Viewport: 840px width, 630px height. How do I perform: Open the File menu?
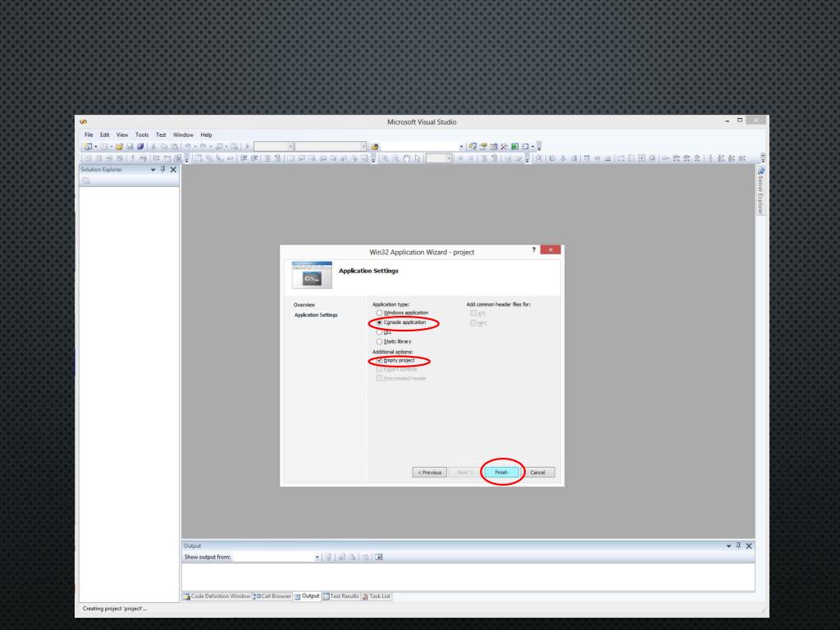coord(89,135)
